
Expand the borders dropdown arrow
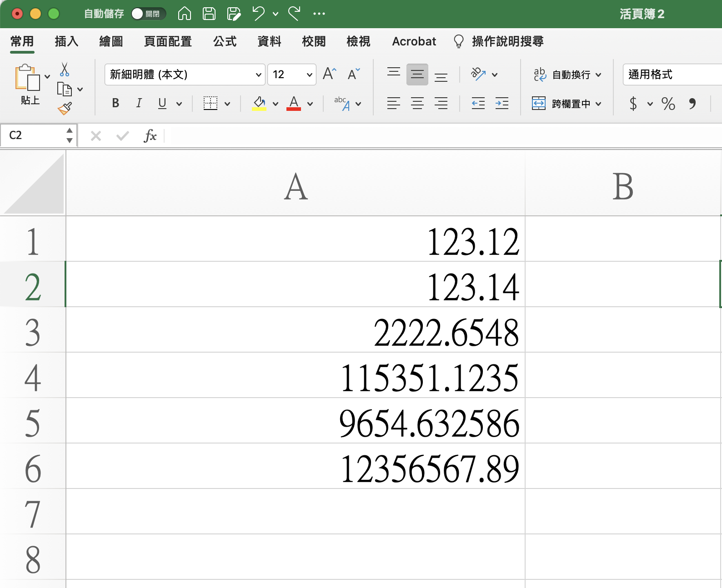227,104
